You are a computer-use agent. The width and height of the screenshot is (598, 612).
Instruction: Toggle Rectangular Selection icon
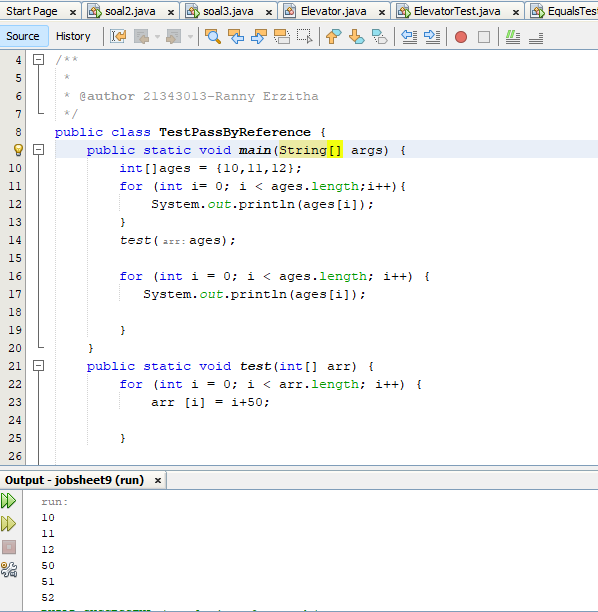tap(304, 37)
